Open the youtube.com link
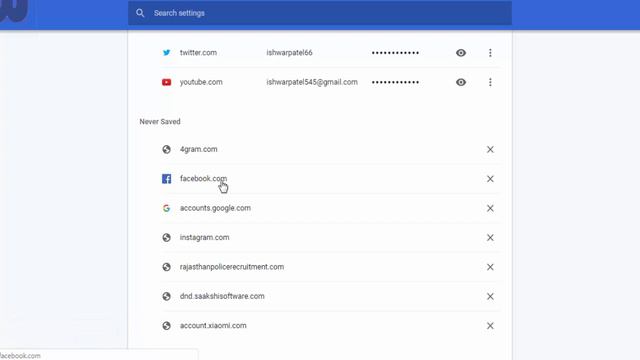The width and height of the screenshot is (640, 360). click(201, 82)
